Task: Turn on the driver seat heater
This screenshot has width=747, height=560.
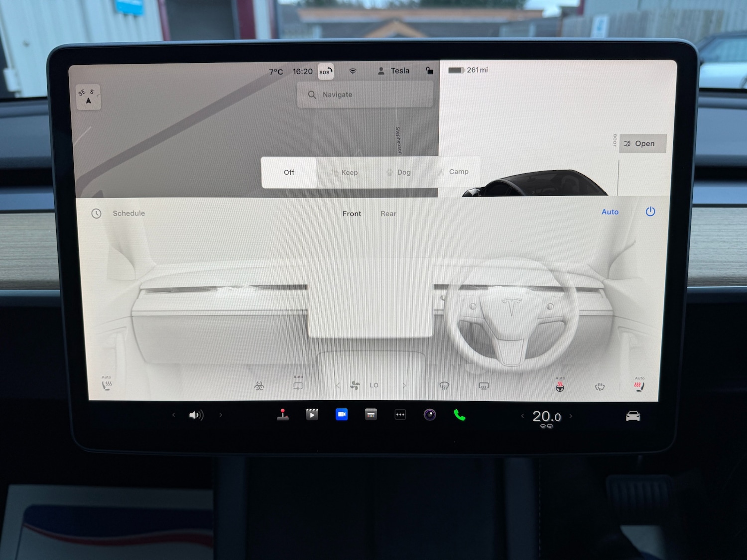Action: (107, 385)
